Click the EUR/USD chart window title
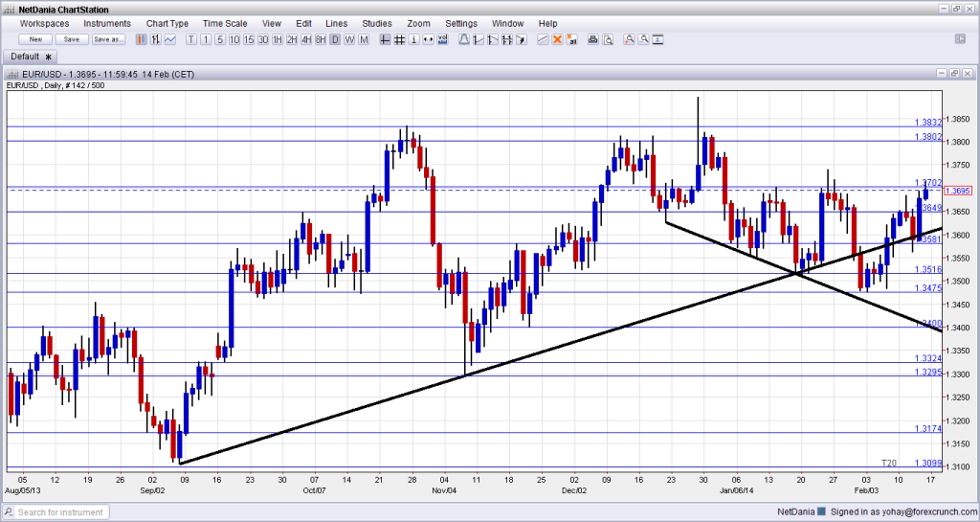980x522 pixels. (x=107, y=74)
